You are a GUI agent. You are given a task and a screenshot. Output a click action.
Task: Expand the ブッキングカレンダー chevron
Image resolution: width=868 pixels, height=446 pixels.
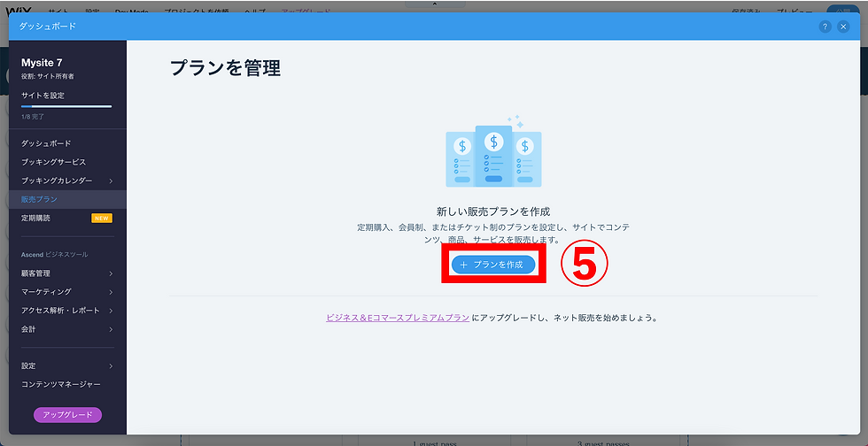point(111,181)
